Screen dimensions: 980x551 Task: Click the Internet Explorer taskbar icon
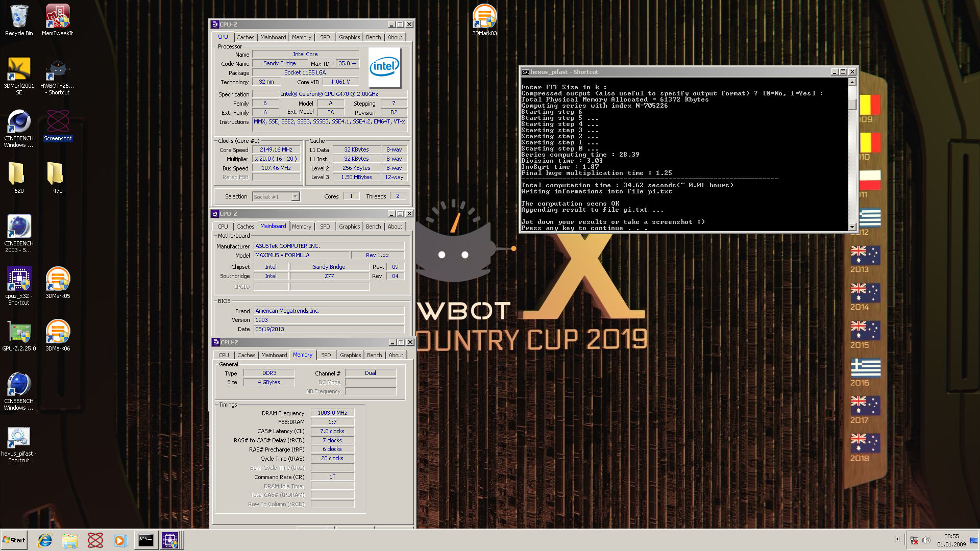click(x=45, y=540)
